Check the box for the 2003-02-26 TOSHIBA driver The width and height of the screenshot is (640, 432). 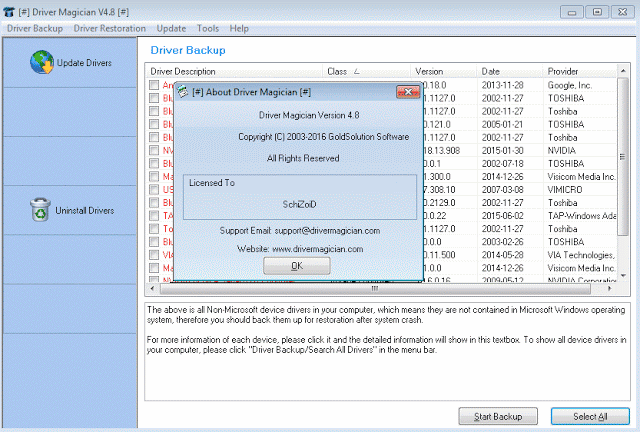[154, 242]
